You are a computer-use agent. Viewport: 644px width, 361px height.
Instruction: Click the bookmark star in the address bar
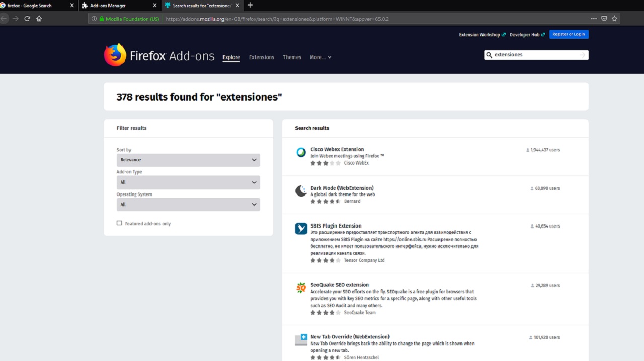[x=614, y=18]
